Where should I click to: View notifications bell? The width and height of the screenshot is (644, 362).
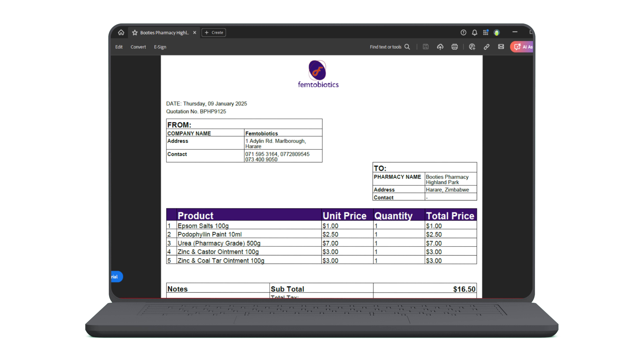(475, 32)
